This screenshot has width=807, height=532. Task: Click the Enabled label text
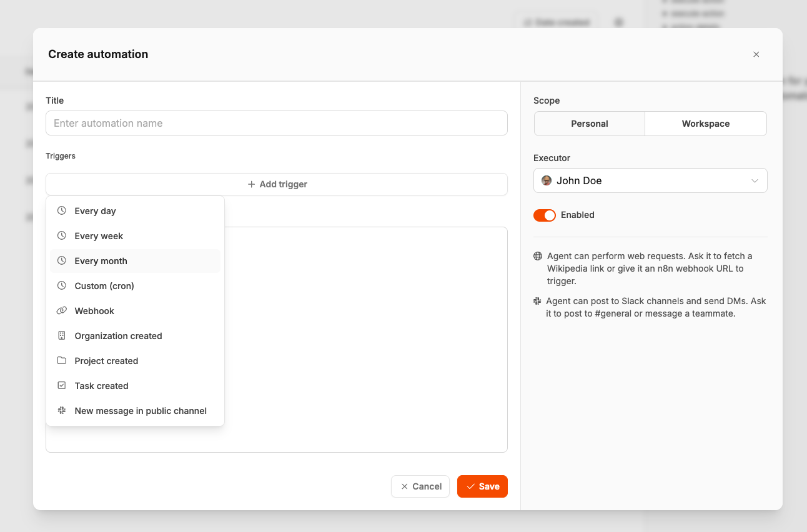(x=578, y=215)
